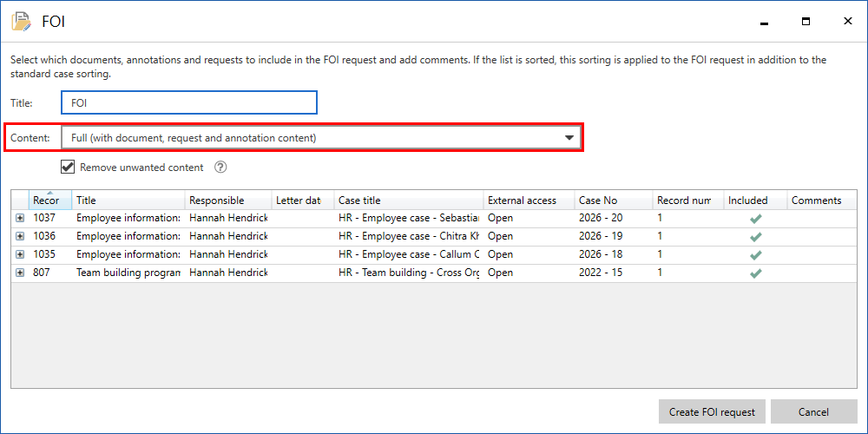Image resolution: width=868 pixels, height=434 pixels.
Task: Cancel the FOI dialog
Action: point(814,411)
